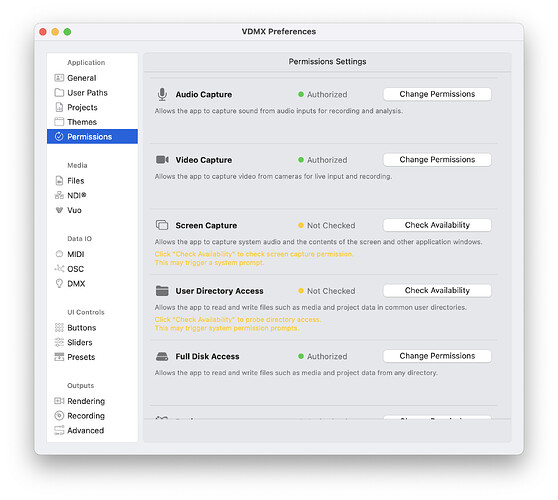
Task: Change Permissions for Video Capture
Action: (x=437, y=160)
